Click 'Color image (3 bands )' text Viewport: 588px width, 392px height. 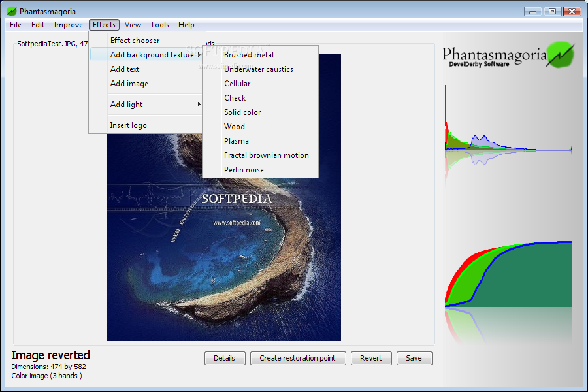[46, 376]
